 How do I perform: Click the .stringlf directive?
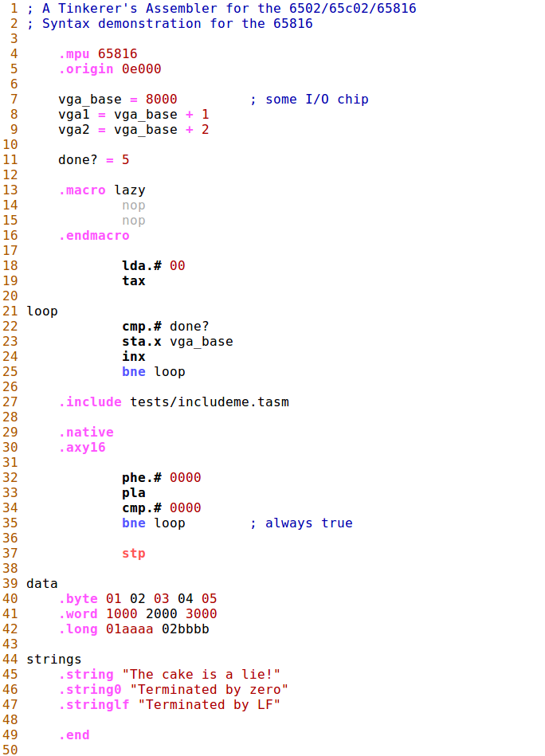pos(94,705)
